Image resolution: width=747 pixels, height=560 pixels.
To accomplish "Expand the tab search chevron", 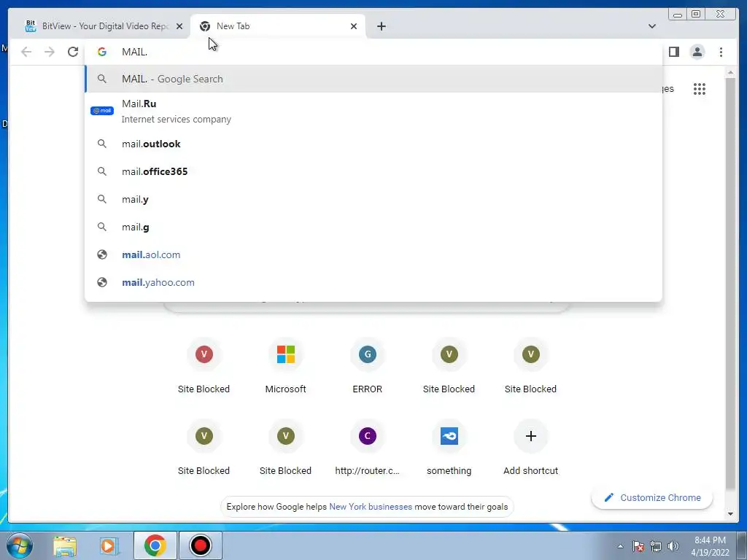I will coord(652,26).
